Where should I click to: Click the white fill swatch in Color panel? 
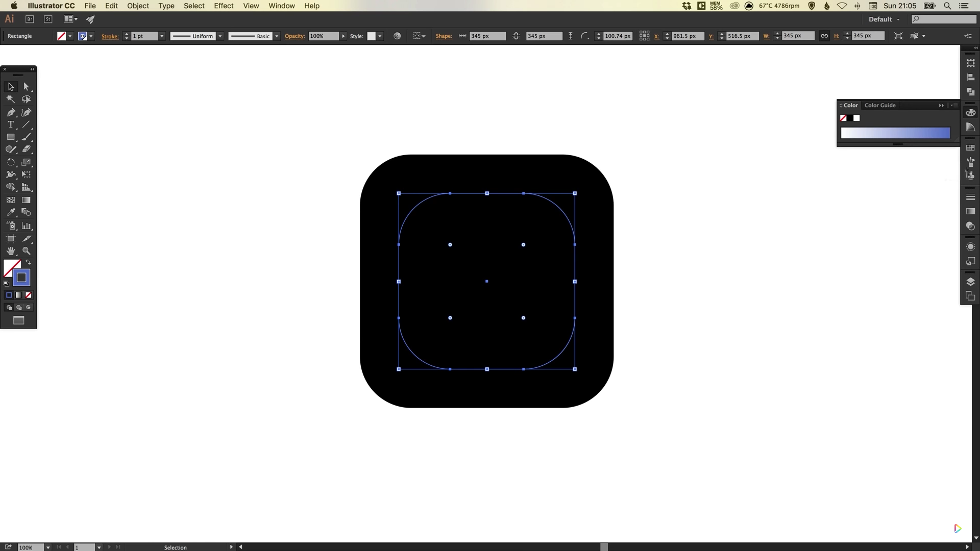coord(856,118)
